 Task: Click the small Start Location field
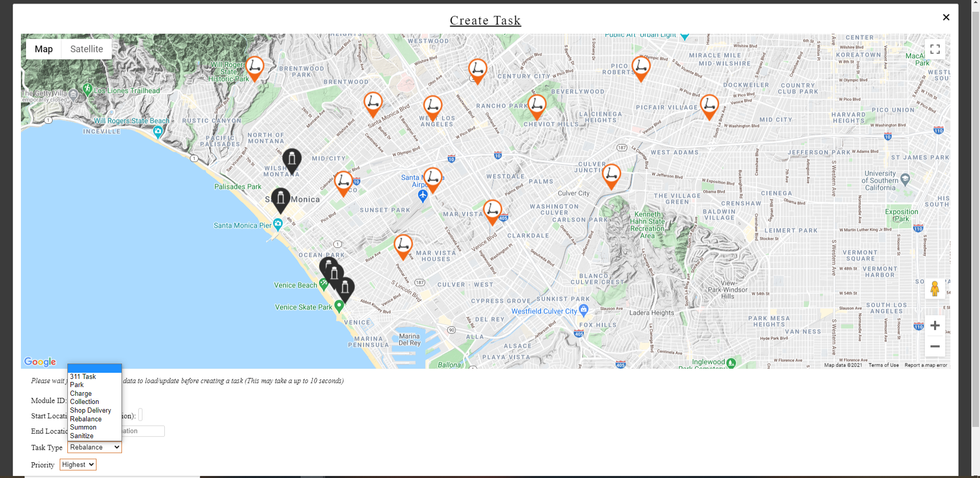(140, 415)
